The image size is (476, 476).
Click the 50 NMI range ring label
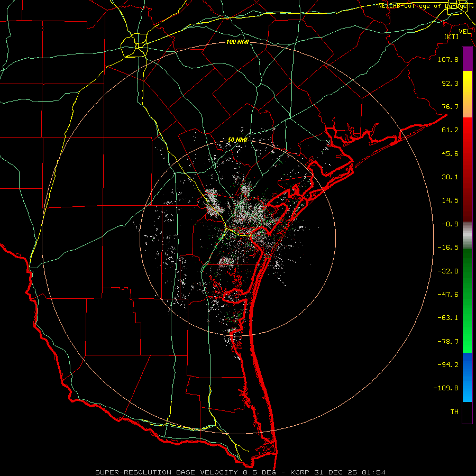[x=237, y=140]
